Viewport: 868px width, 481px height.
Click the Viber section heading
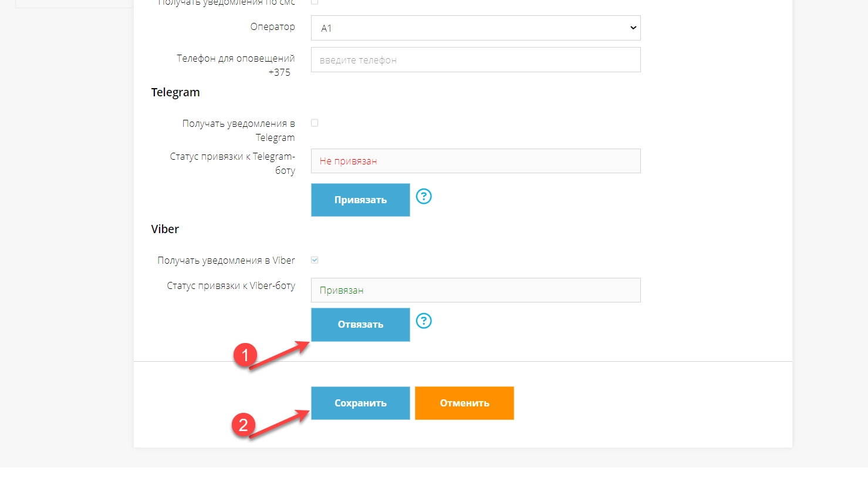(x=165, y=229)
